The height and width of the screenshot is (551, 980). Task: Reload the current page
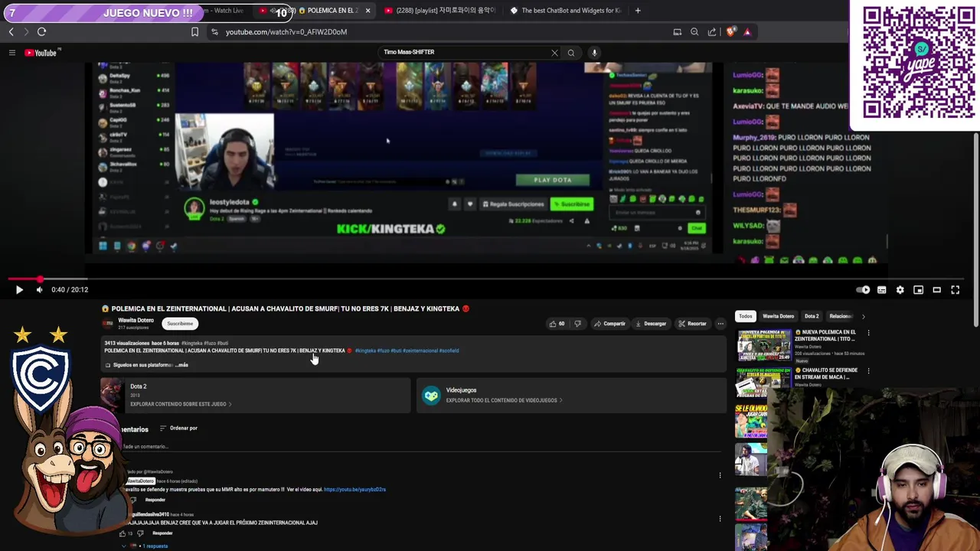point(41,32)
